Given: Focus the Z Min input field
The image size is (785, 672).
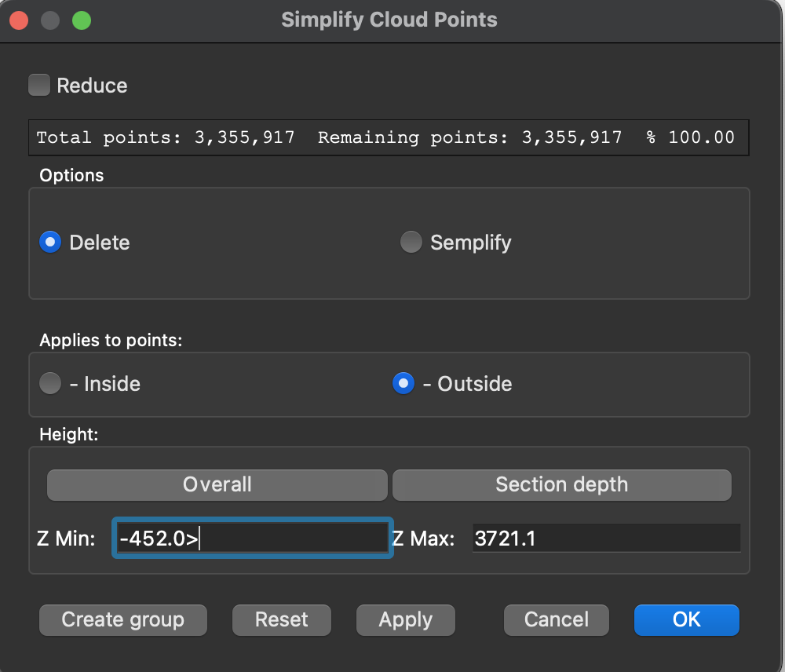Looking at the screenshot, I should pos(252,539).
